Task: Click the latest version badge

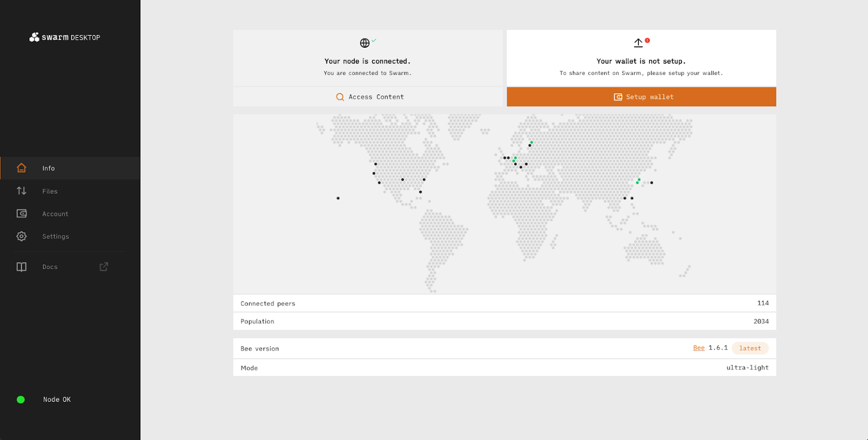Action: point(750,348)
